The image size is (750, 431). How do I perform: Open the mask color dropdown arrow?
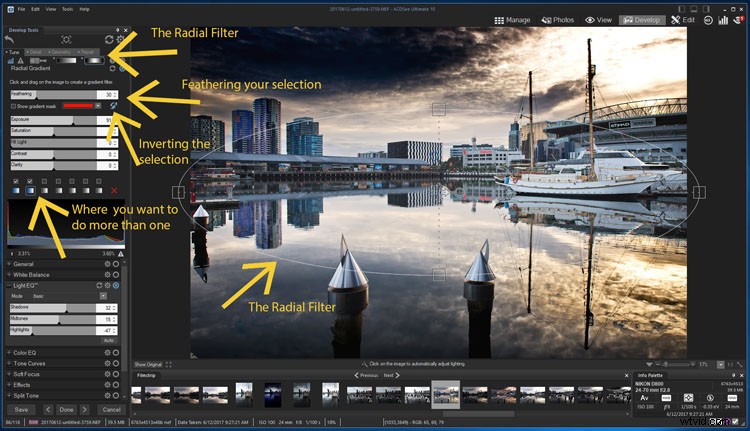click(x=98, y=106)
